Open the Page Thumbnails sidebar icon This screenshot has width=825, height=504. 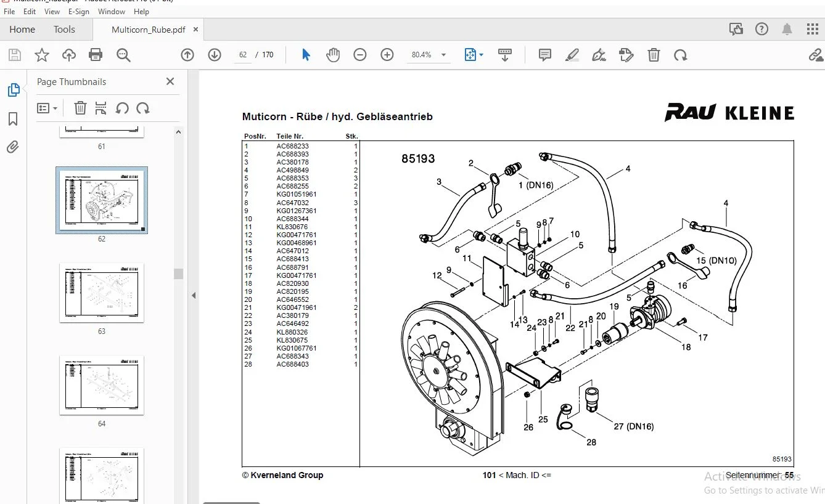(13, 91)
